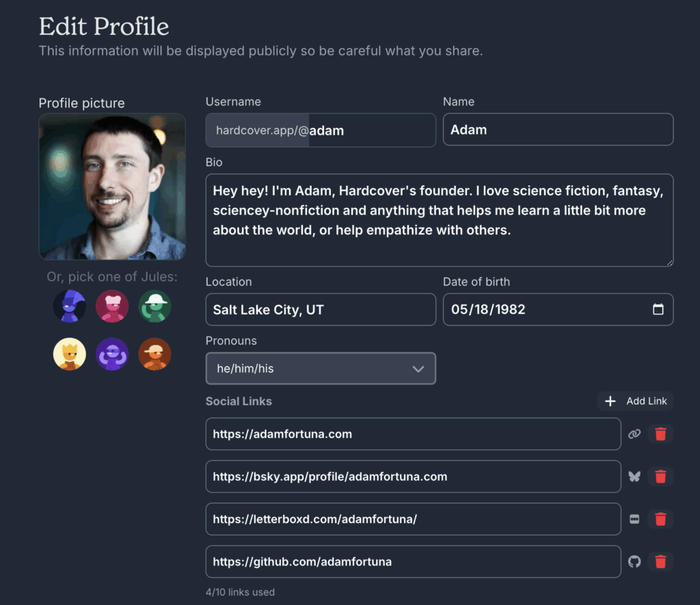
Task: Click the Bluesky butterfly icon
Action: click(x=634, y=476)
